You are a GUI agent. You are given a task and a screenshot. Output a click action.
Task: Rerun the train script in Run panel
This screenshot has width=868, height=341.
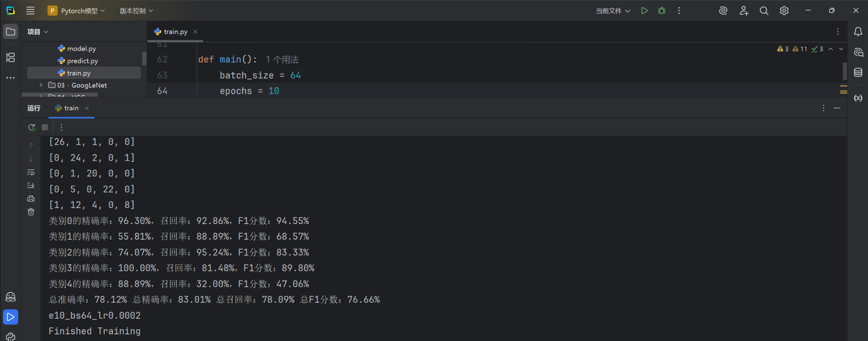[32, 127]
